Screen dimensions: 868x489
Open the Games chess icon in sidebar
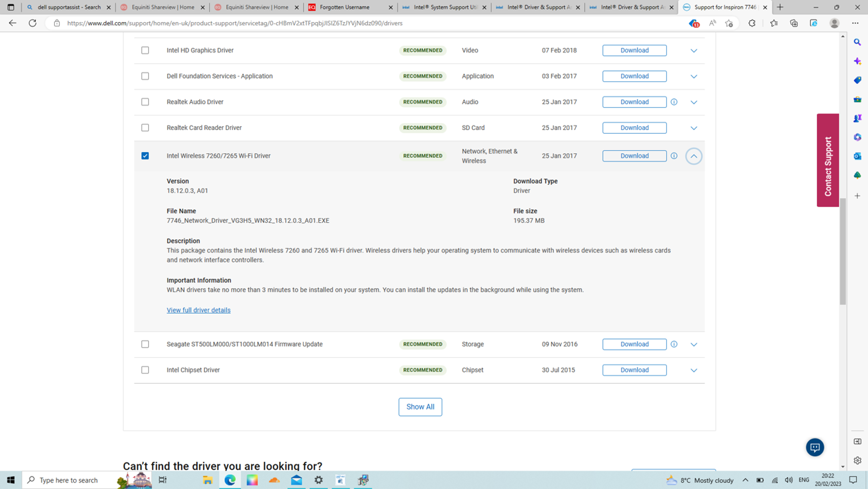[x=857, y=118]
